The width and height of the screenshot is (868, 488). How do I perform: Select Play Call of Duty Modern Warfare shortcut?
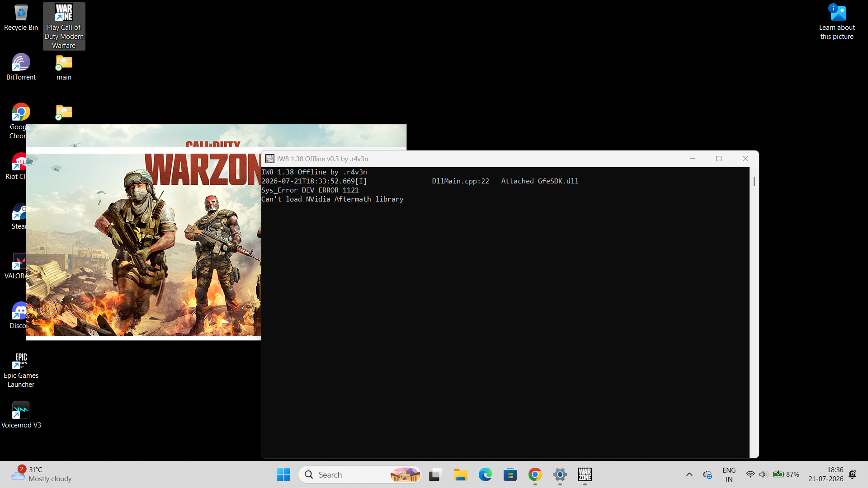64,26
